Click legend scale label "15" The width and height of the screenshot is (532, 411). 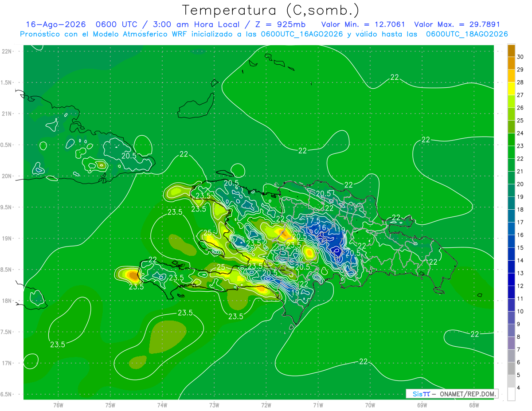pos(520,247)
